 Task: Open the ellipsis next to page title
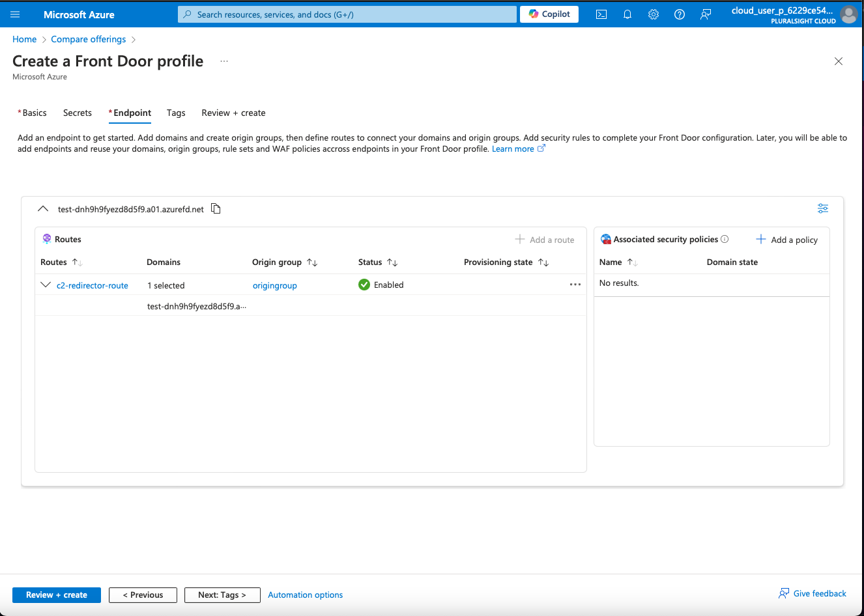click(224, 61)
